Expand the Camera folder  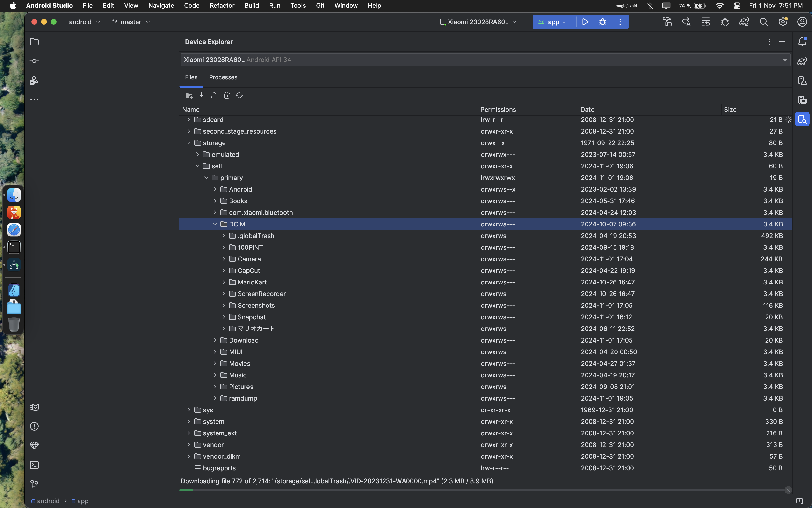click(x=224, y=259)
